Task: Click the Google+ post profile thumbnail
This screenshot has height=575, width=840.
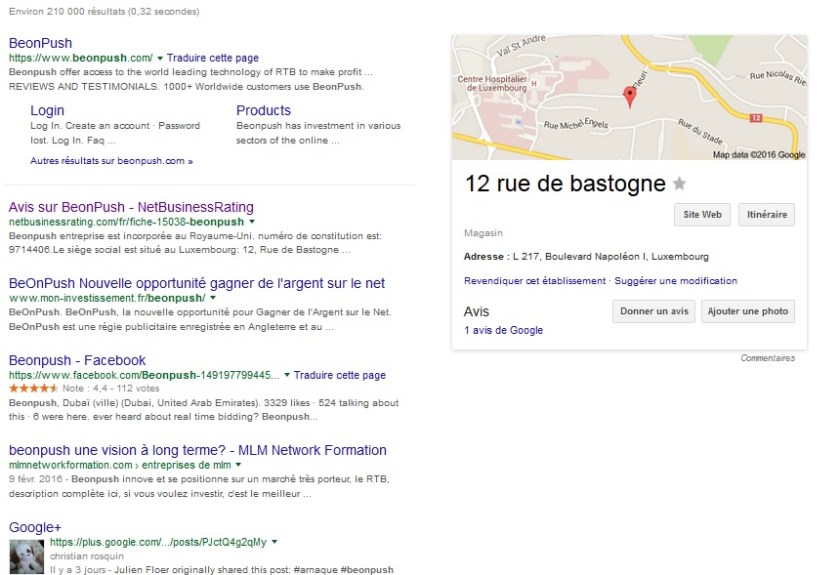Action: tap(27, 557)
